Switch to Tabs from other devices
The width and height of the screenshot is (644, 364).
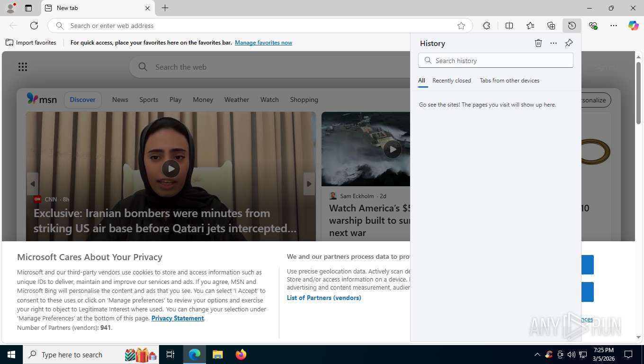[510, 81]
